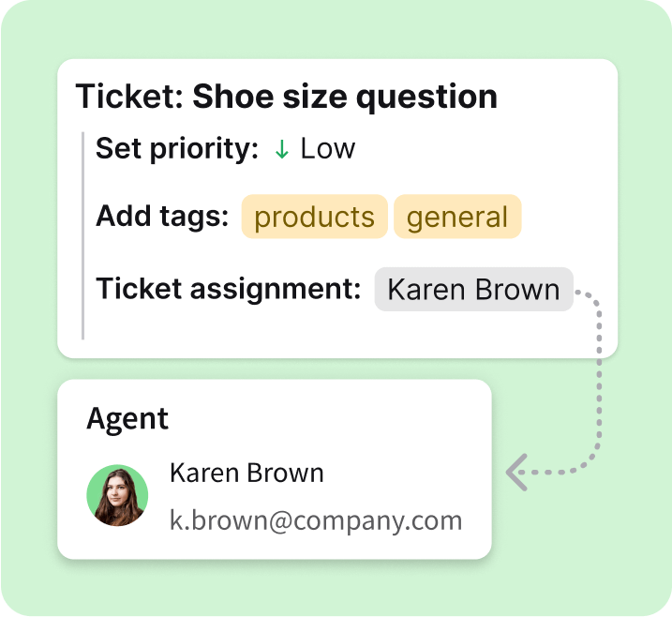
Task: Click the "Add tags:" label
Action: [x=162, y=217]
